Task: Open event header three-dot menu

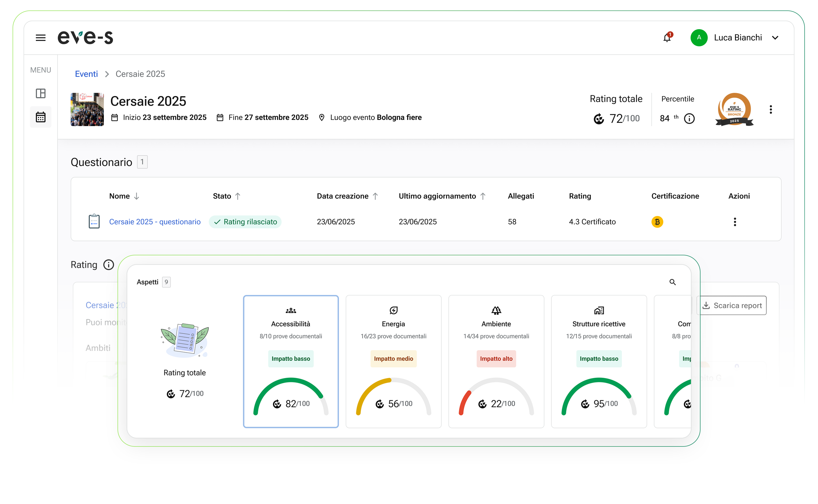Action: (771, 109)
